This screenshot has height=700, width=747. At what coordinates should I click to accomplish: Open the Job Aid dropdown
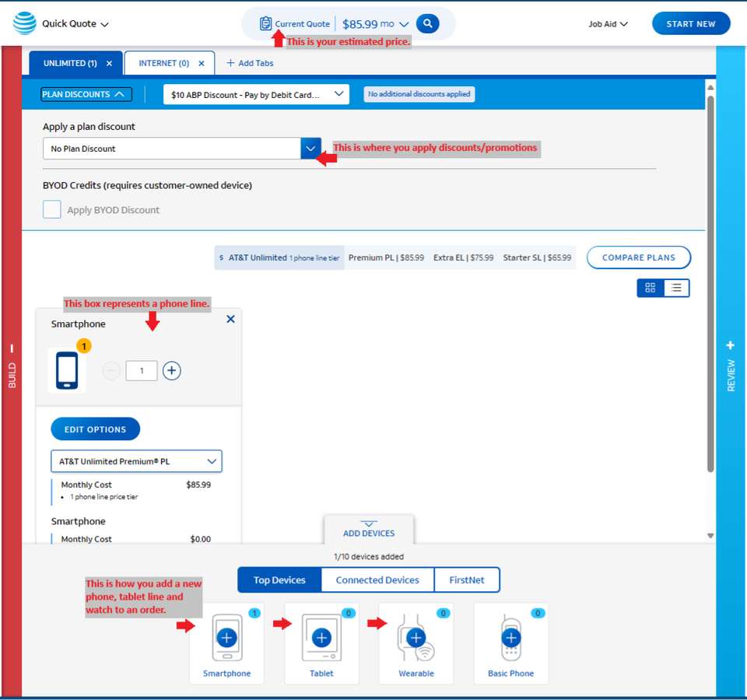click(x=608, y=24)
